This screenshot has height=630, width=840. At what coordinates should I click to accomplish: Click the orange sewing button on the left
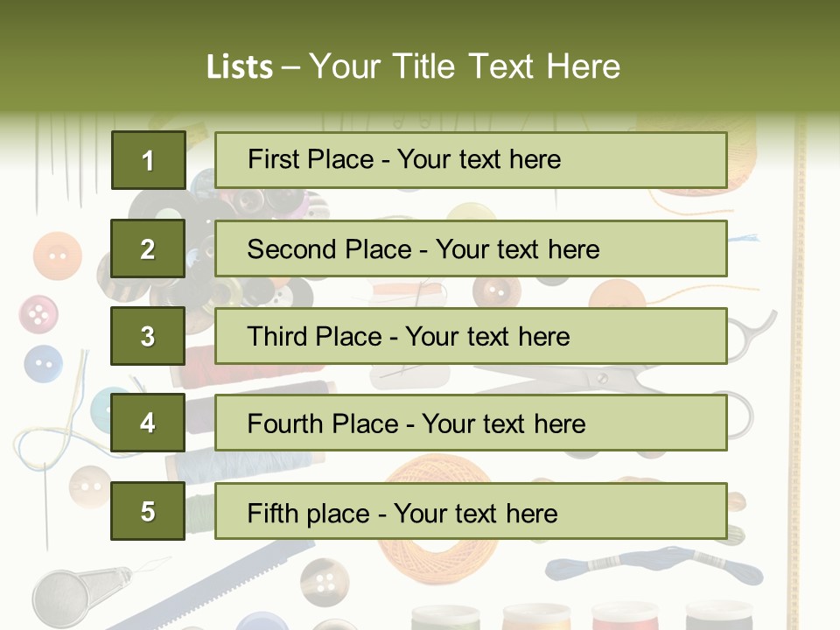coord(57,255)
